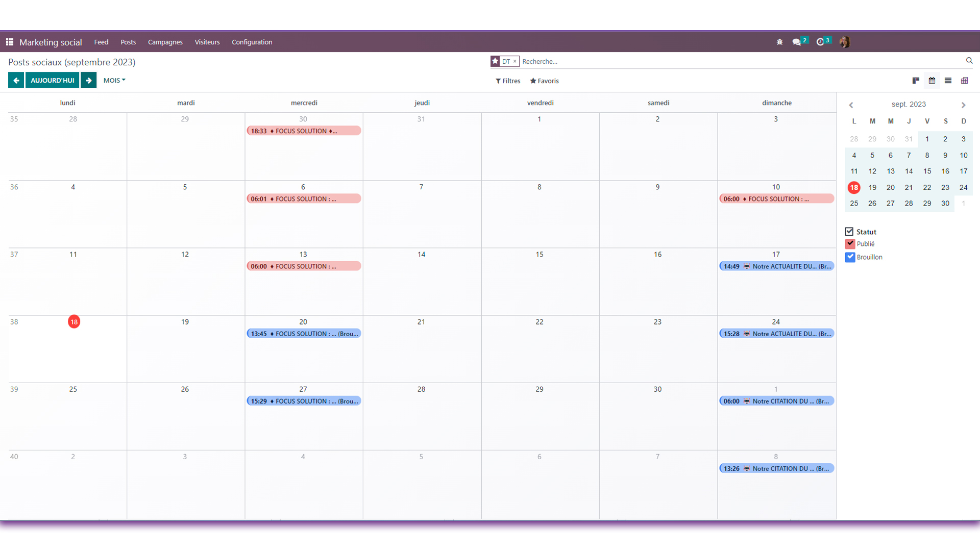Open the activities clock icon

coord(820,42)
